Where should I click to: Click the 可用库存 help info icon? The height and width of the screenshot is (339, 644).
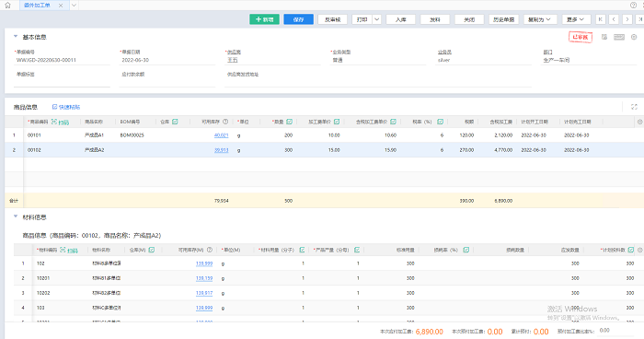(x=225, y=122)
